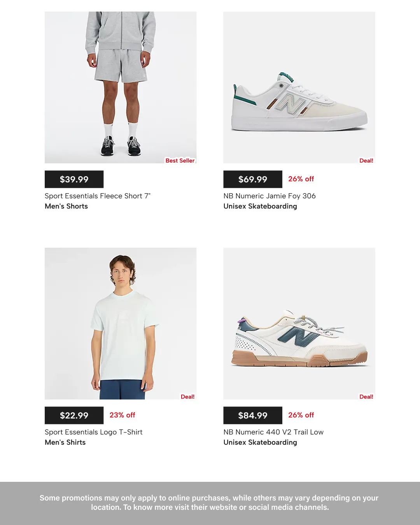Image resolution: width=420 pixels, height=525 pixels.
Task: Select the Men's Shirts category label
Action: click(65, 442)
